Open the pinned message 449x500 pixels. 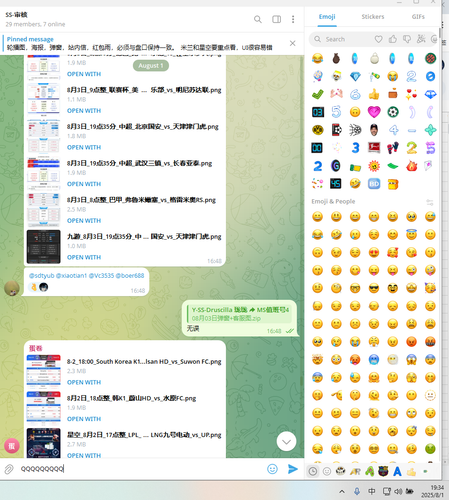click(140, 43)
